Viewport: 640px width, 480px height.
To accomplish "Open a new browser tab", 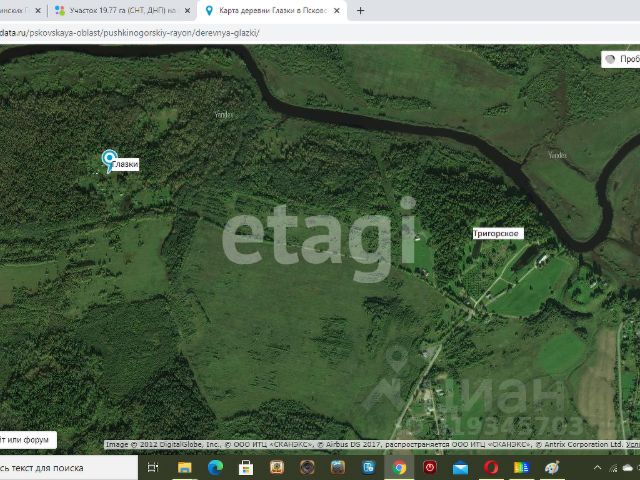I will [x=360, y=11].
